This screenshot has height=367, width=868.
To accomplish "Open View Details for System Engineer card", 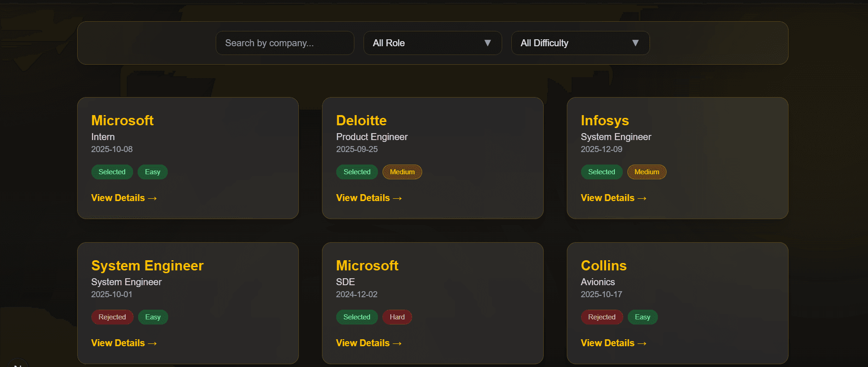I will 124,343.
